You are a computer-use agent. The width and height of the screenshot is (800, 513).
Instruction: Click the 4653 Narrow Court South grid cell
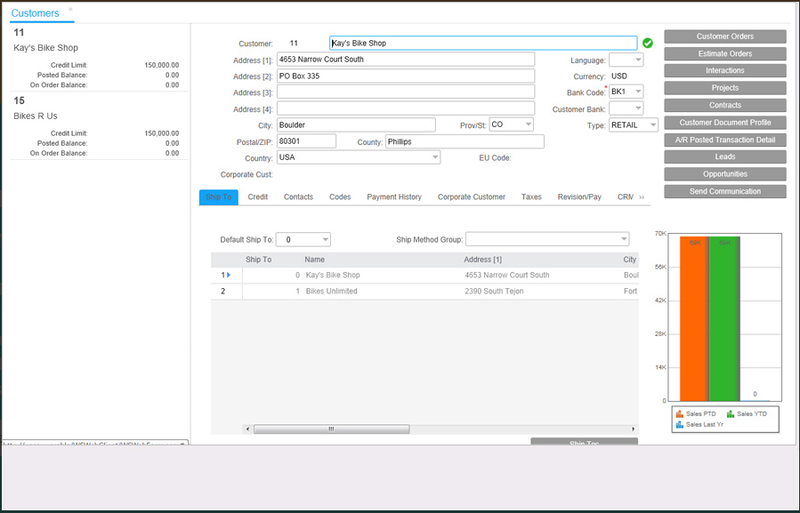tap(507, 275)
